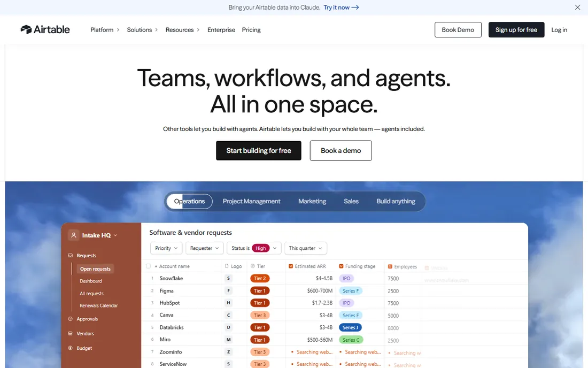Image resolution: width=588 pixels, height=368 pixels.
Task: Click the Figma 'F' logo badge
Action: 228,291
